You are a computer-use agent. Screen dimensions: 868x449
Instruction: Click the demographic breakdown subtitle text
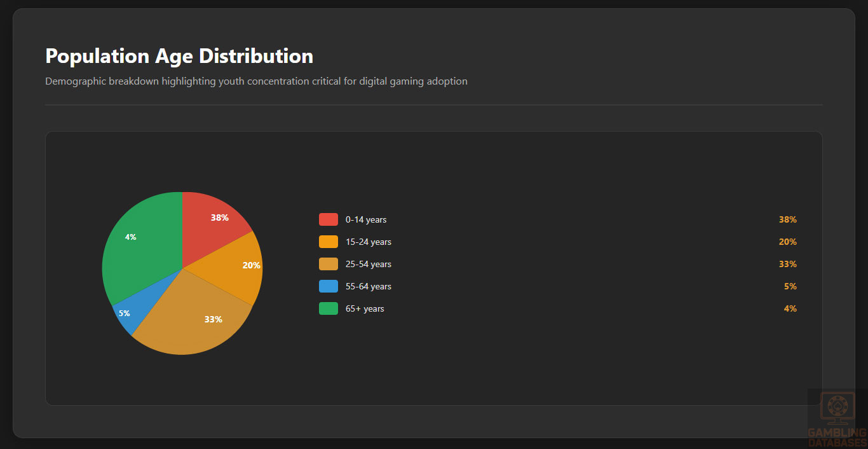click(x=256, y=81)
